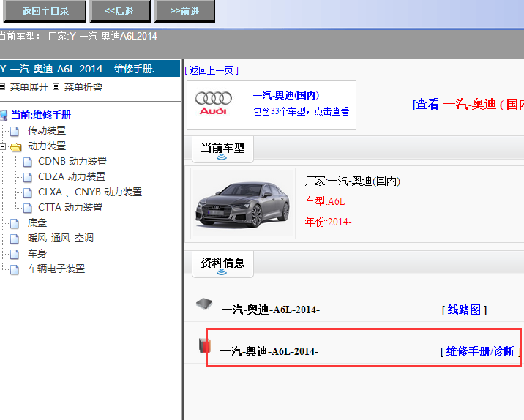Click the red book icon for 维修手册 row
The height and width of the screenshot is (420, 524).
tap(204, 345)
